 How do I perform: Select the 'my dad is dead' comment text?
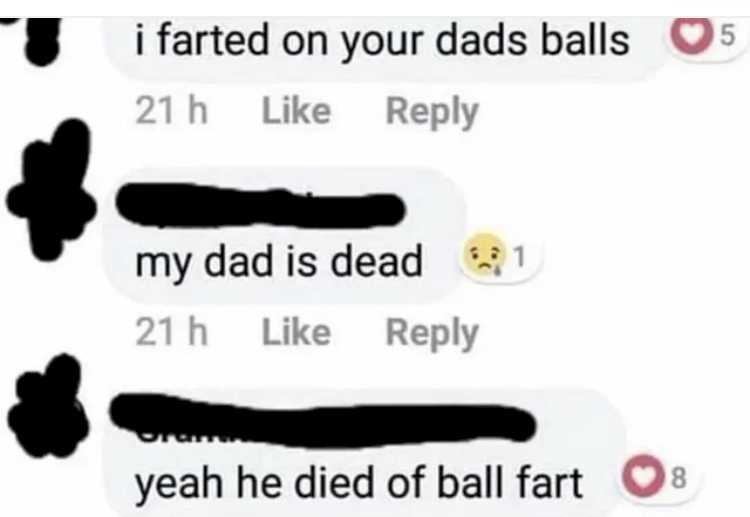coord(279,263)
